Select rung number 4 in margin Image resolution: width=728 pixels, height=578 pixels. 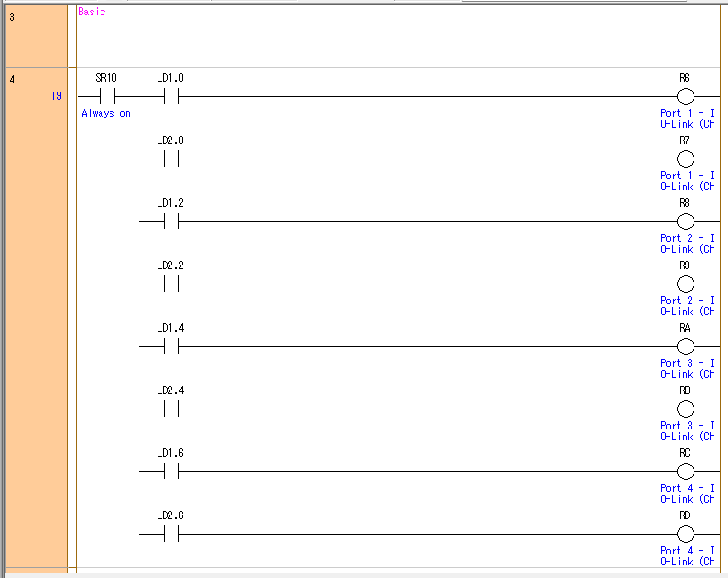(12, 80)
